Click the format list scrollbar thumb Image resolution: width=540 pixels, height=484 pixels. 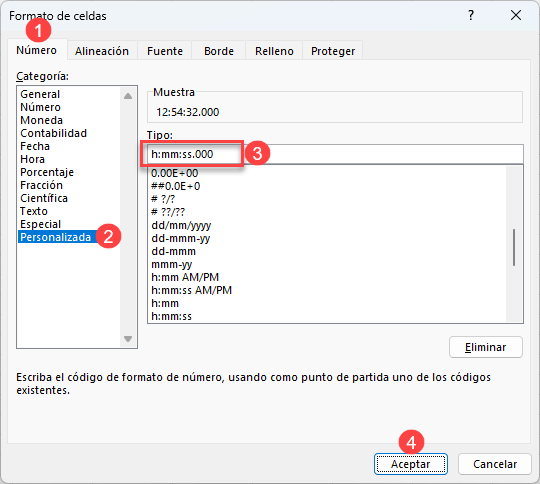tap(514, 247)
